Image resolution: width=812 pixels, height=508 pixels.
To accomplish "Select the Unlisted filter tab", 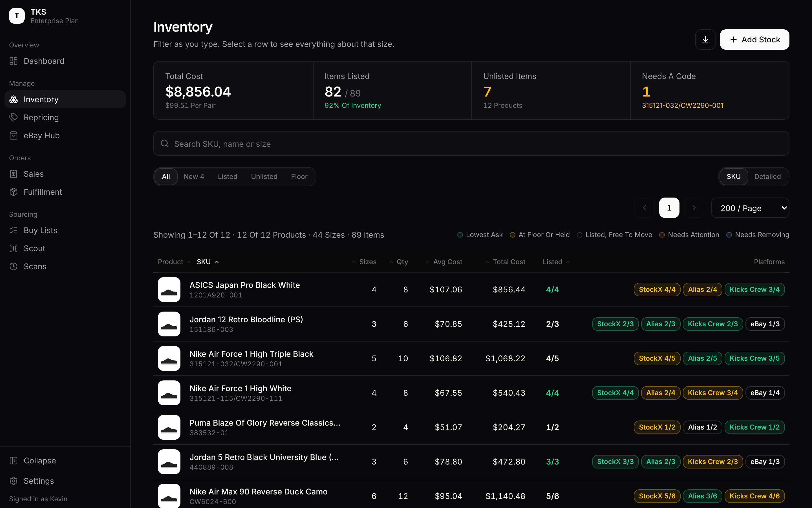I will coord(264,177).
